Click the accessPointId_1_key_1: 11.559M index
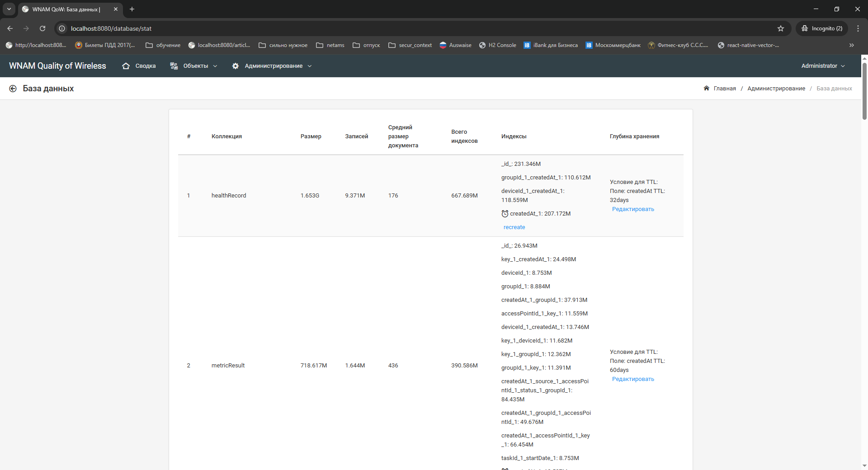The height and width of the screenshot is (470, 868). point(544,314)
